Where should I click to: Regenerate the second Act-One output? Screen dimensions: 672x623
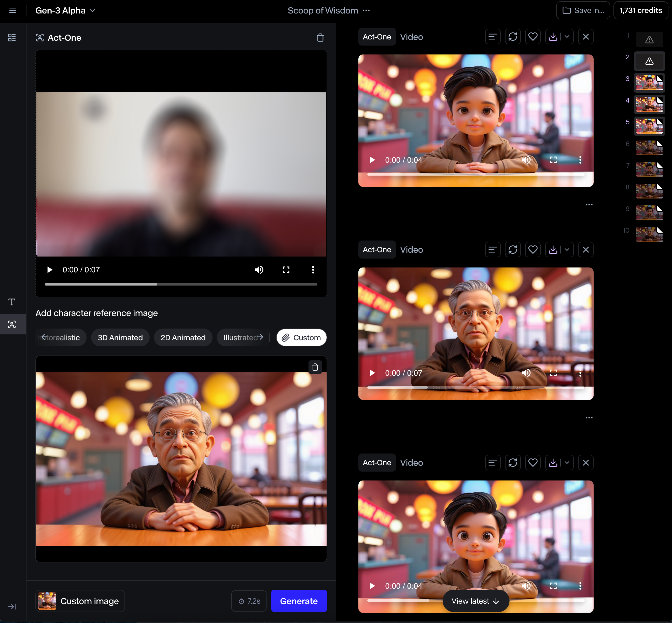point(512,250)
